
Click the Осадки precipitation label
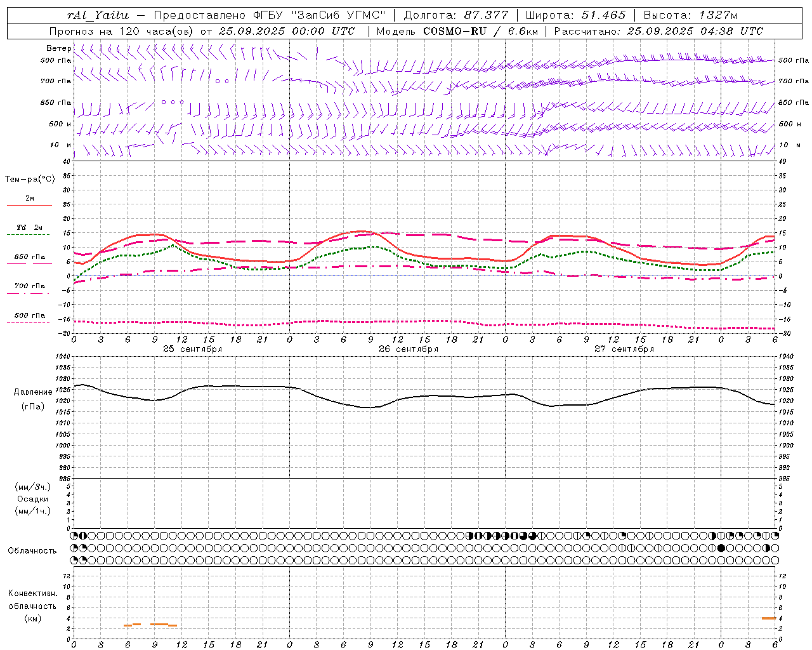click(x=33, y=499)
